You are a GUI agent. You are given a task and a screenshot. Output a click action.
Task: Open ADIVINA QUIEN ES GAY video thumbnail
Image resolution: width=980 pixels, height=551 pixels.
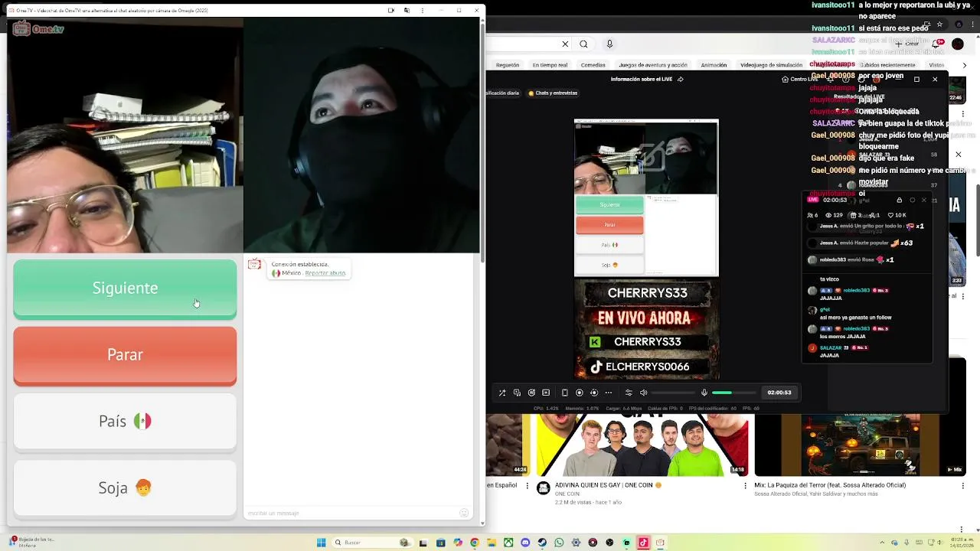640,445
